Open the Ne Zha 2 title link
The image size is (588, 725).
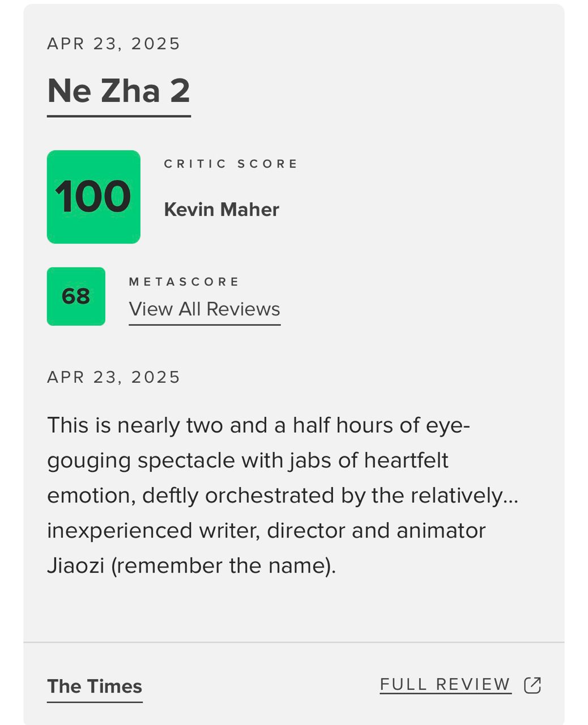[x=118, y=91]
